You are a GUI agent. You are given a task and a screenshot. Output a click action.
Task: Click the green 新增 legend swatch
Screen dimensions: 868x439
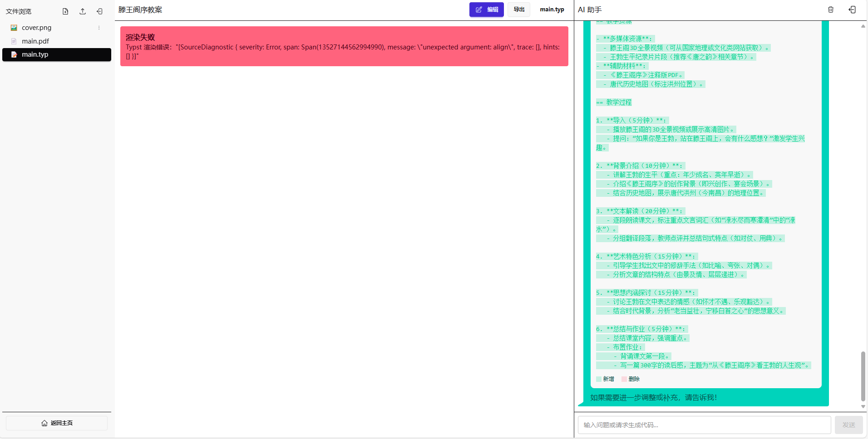(599, 379)
